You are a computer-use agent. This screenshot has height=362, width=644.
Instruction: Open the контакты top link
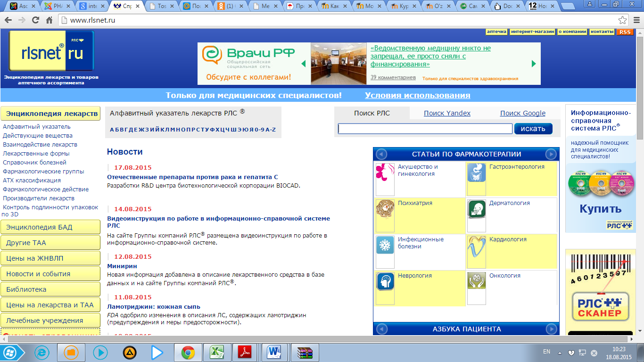tap(602, 32)
